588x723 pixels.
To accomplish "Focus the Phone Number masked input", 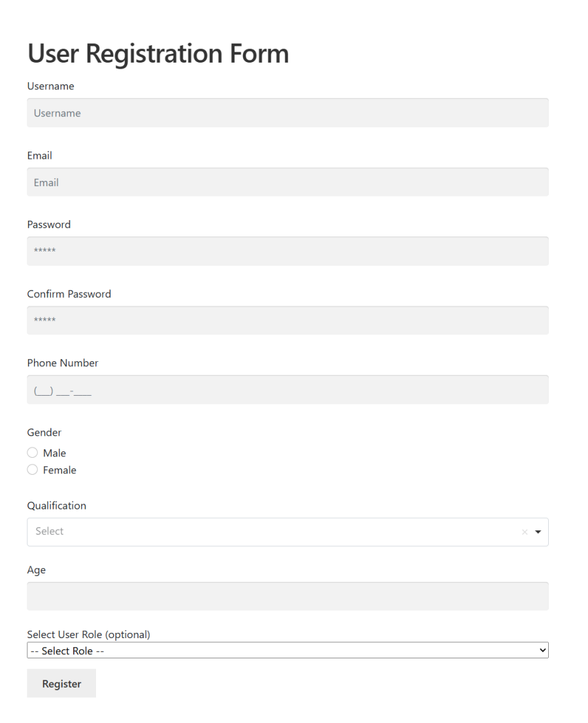I will tap(287, 390).
